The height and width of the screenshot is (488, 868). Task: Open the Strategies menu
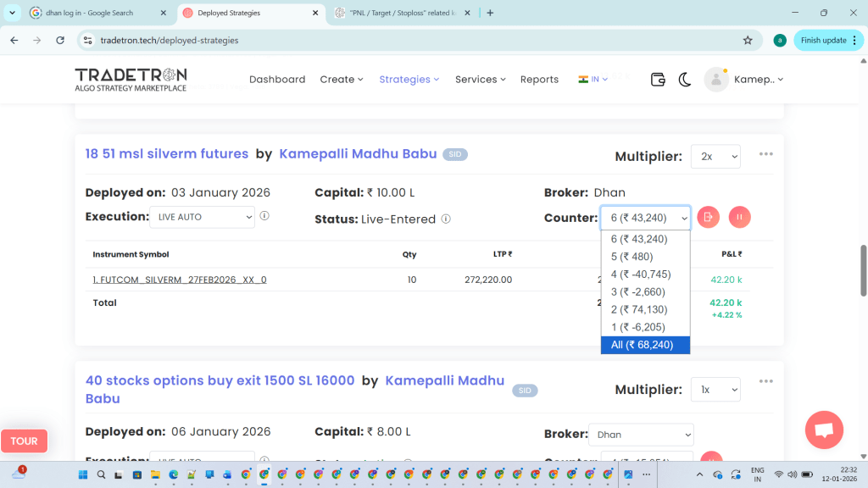(x=409, y=80)
